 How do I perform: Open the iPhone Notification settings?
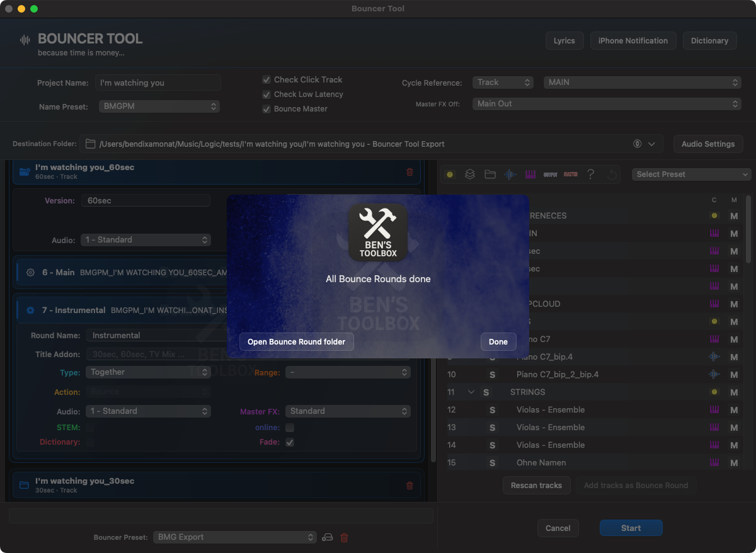(633, 41)
